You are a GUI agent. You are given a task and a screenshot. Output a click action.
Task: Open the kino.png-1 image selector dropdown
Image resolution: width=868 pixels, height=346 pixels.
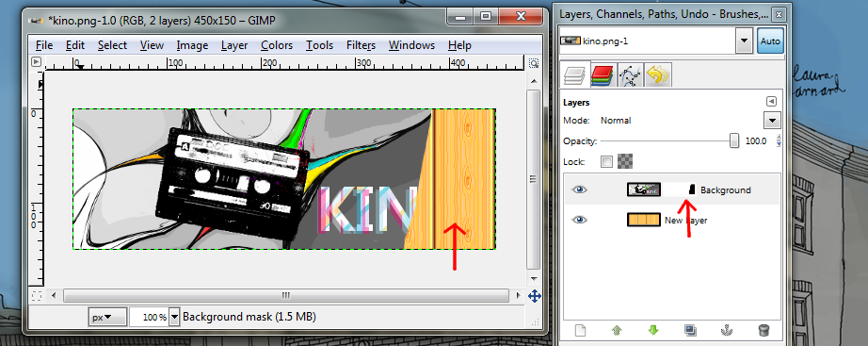744,41
